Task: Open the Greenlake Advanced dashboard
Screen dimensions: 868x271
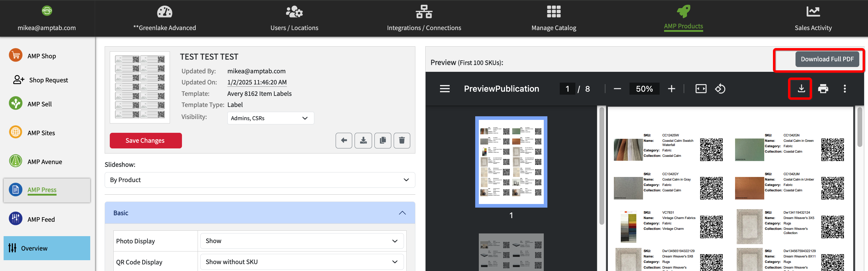Action: 165,18
